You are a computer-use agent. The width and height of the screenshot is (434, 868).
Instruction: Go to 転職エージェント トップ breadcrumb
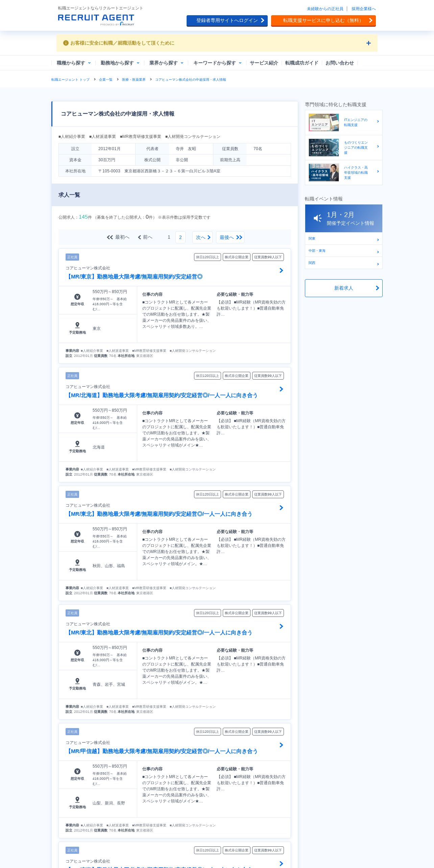pyautogui.click(x=70, y=80)
